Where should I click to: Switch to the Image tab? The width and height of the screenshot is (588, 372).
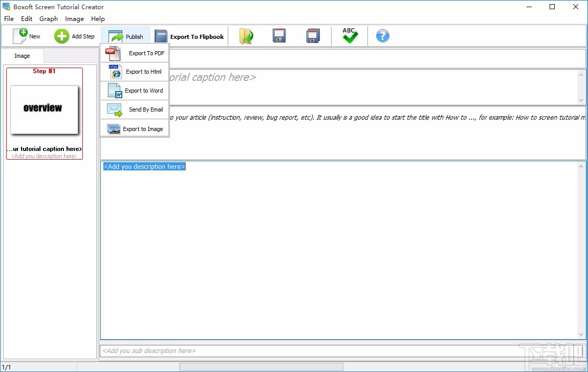(22, 55)
